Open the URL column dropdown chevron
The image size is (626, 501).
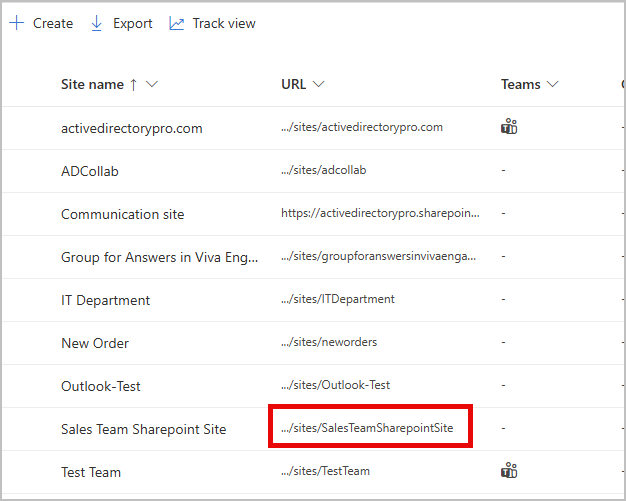(x=318, y=84)
